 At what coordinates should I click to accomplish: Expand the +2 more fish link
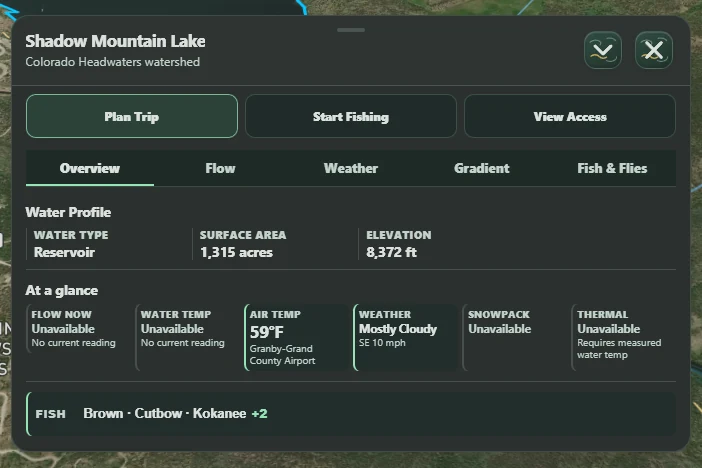260,413
